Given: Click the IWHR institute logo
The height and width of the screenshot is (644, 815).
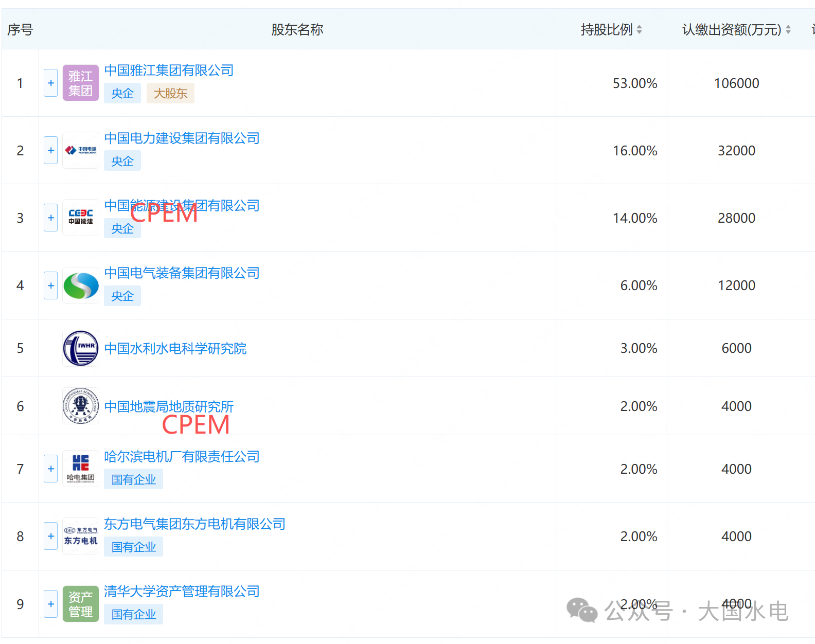Looking at the screenshot, I should (x=80, y=348).
